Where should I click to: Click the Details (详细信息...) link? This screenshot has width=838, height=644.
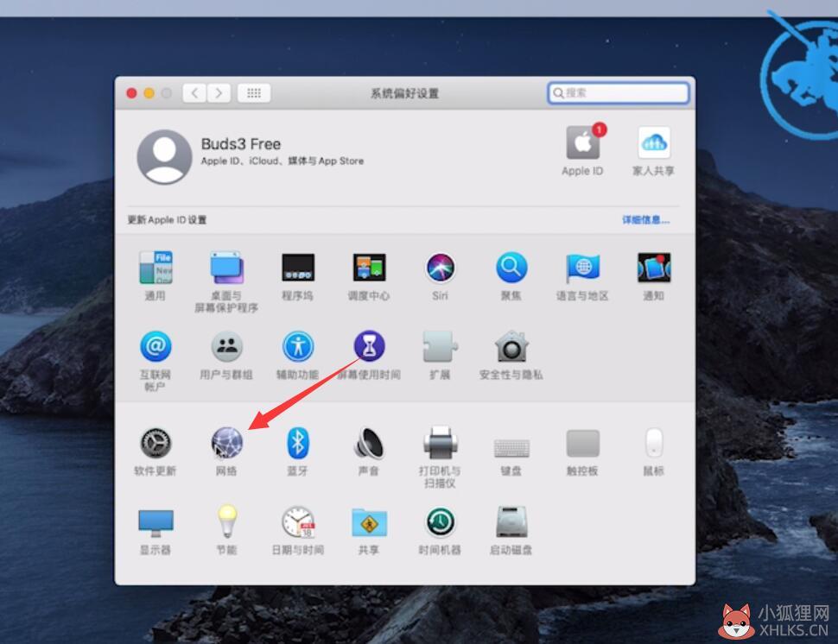pyautogui.click(x=645, y=219)
